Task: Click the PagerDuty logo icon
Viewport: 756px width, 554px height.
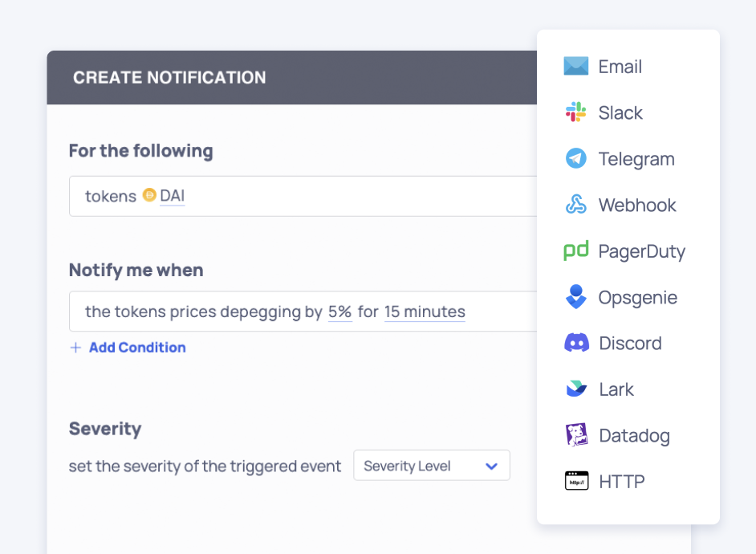Action: (x=576, y=251)
